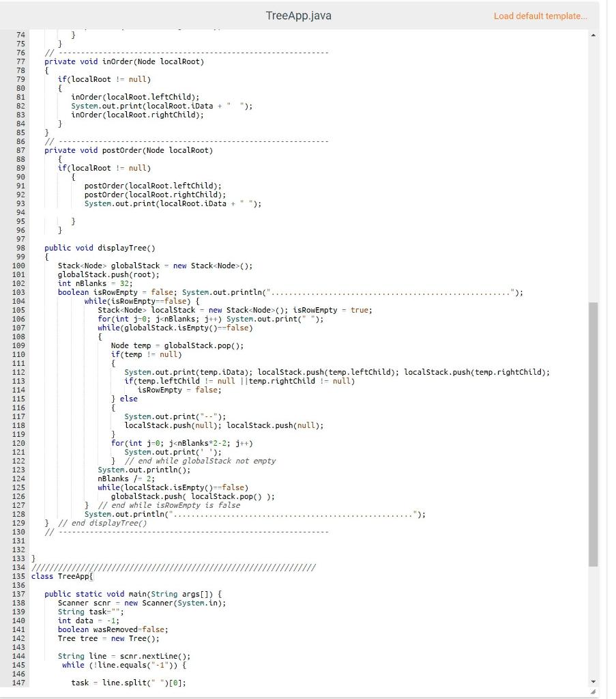616x699 pixels.
Task: Click on 'int data = -1;' line
Action: (x=89, y=620)
